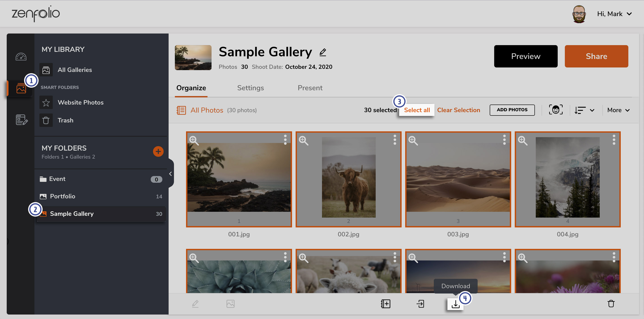
Task: Delete selected photos with the trash icon
Action: (611, 304)
